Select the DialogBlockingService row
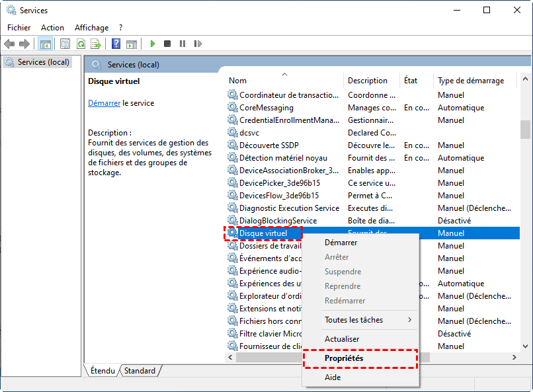533x392 pixels. point(372,221)
